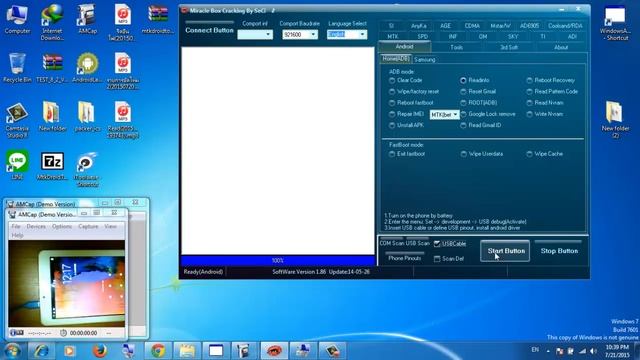Switch to Miracle Box taskbar icon
Screen dimensions: 640x360
coord(274,351)
